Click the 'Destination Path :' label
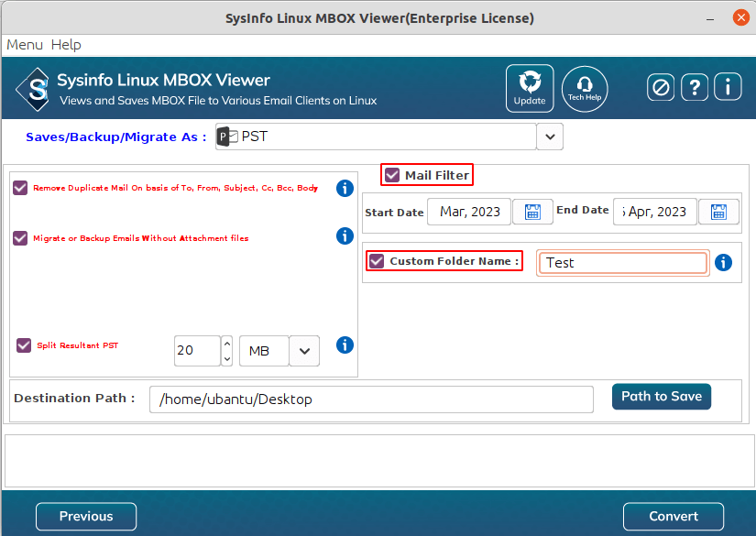 tap(75, 399)
